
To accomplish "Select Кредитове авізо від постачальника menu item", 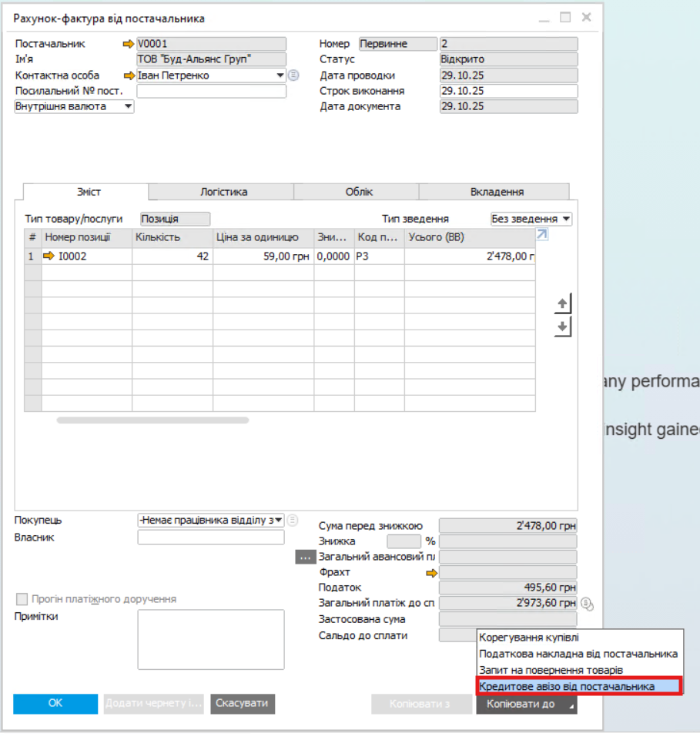I will pos(578,686).
